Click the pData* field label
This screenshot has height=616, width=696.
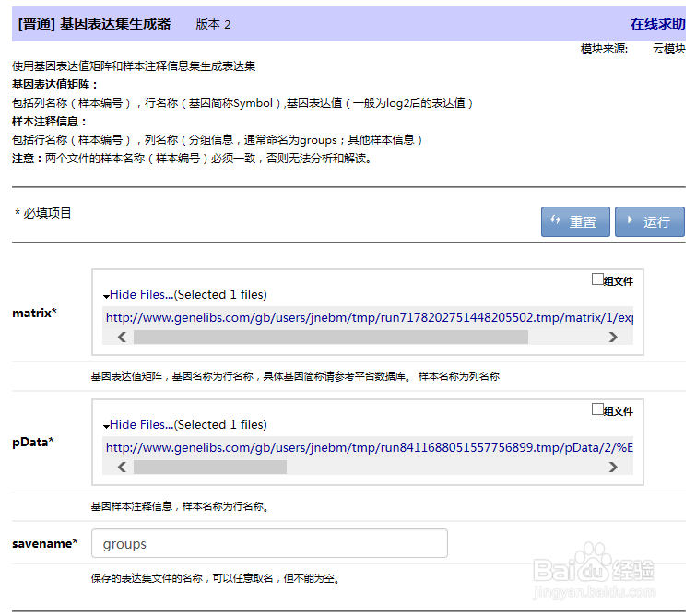(33, 443)
